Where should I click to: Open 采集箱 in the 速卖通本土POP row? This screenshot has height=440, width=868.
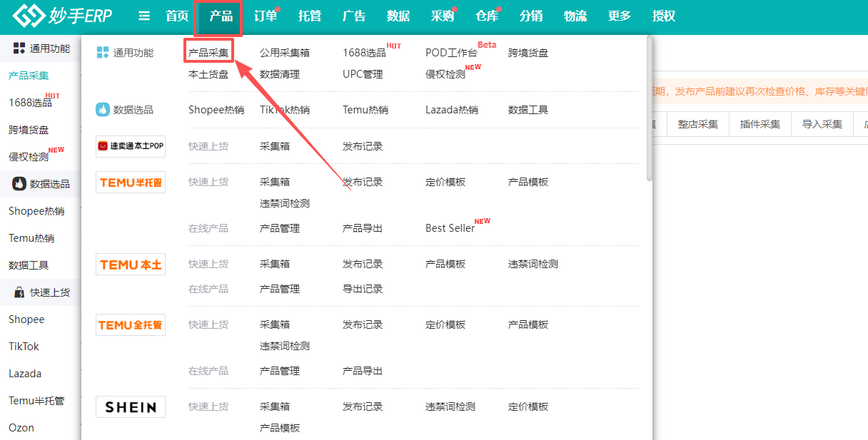coord(275,146)
